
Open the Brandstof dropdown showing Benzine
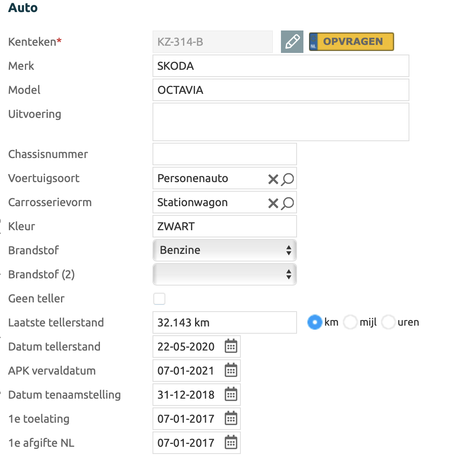[x=224, y=250]
